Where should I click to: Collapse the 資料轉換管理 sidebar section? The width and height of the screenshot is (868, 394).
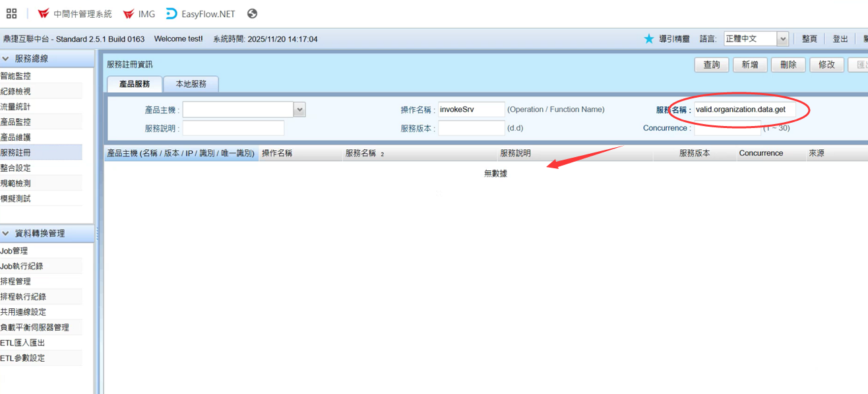6,234
